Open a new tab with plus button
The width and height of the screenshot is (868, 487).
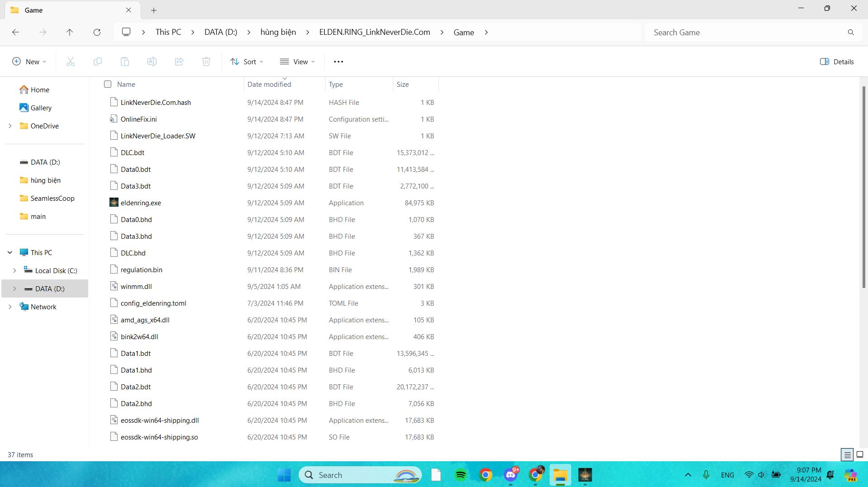click(154, 10)
